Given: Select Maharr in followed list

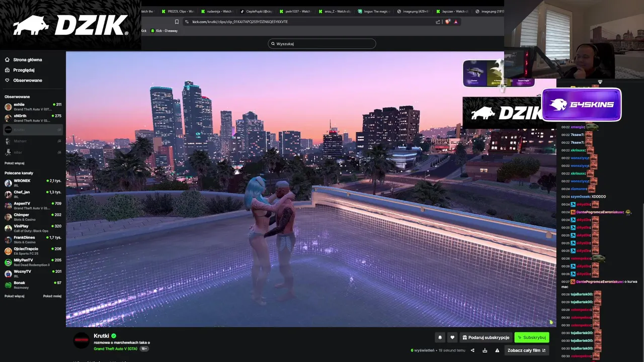Looking at the screenshot, I should pos(33,141).
